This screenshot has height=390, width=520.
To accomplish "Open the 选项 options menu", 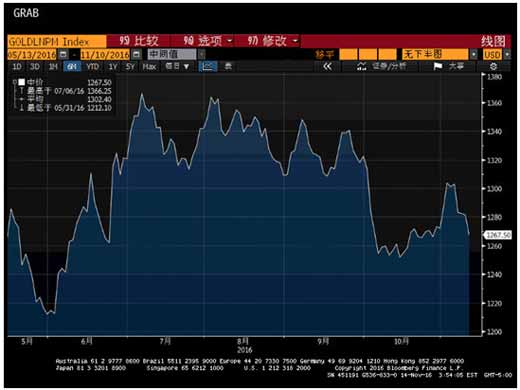I will (207, 41).
